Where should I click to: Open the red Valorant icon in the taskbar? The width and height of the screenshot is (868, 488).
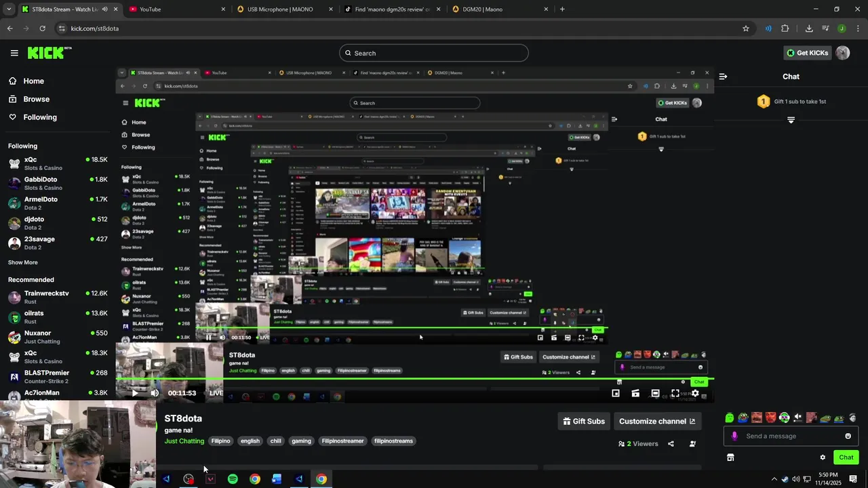(x=210, y=479)
